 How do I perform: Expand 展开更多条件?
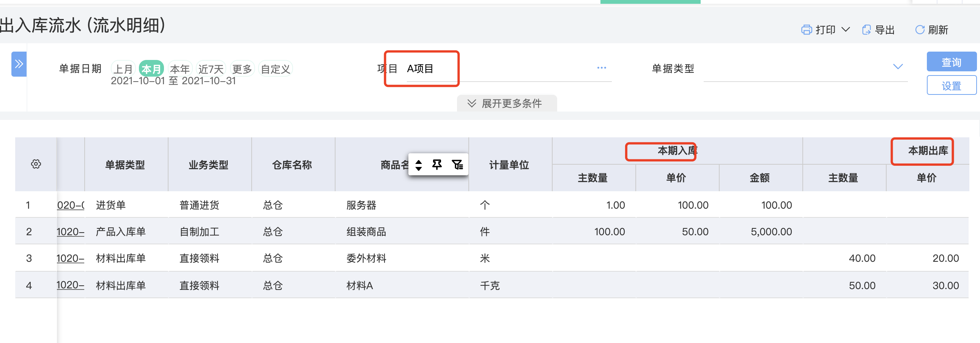pos(507,104)
